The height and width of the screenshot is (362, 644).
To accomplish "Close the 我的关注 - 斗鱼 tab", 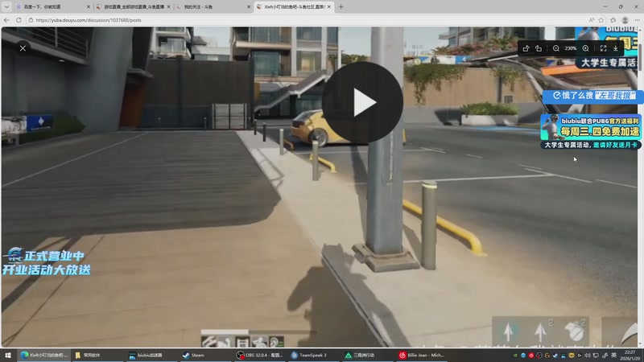I will [249, 6].
